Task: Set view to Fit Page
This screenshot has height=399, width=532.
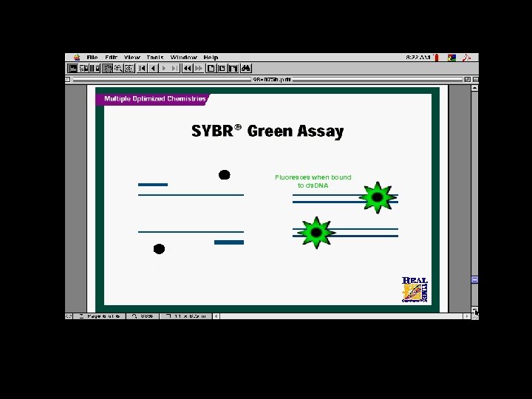Action: click(x=222, y=68)
